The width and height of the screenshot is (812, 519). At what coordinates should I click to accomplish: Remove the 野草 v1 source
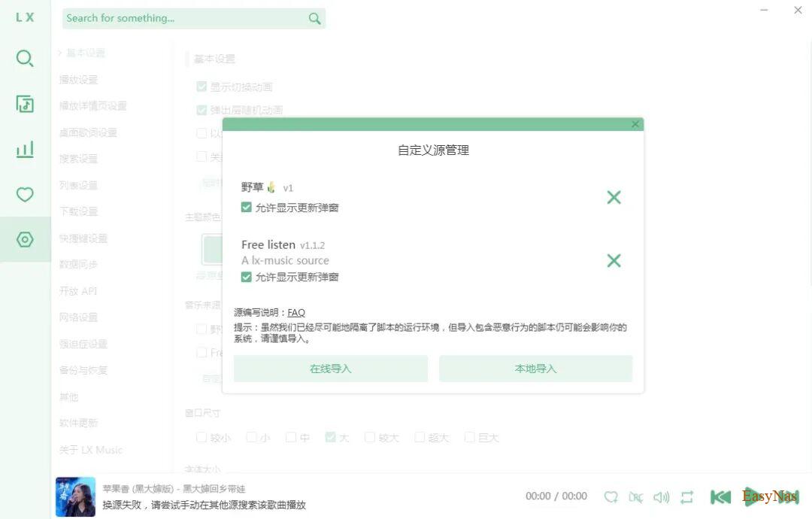click(614, 197)
